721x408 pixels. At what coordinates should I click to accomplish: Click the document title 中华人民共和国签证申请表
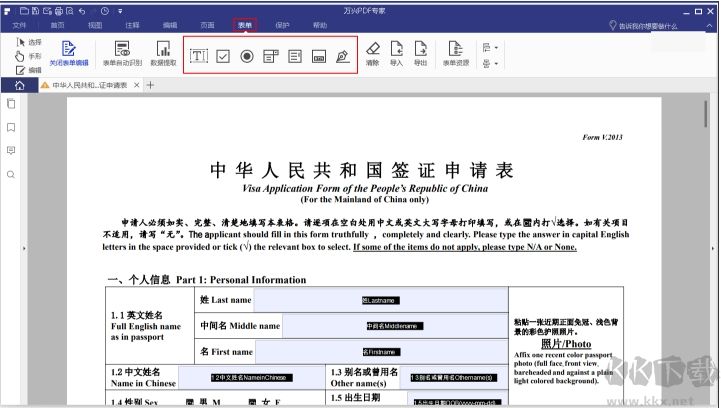[x=362, y=171]
